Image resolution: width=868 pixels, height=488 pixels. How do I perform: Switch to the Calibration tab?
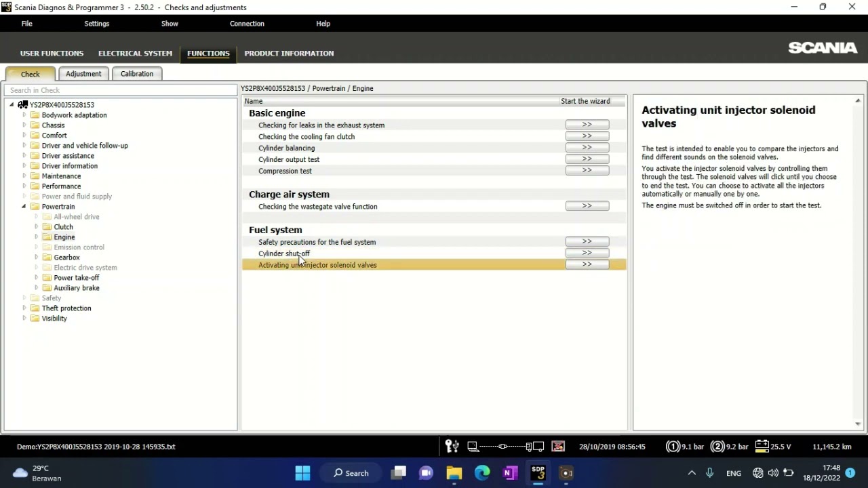pos(137,74)
